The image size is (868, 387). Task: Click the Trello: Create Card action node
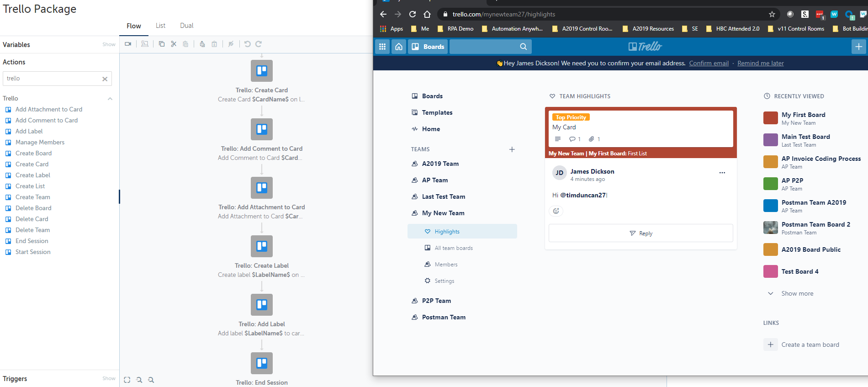tap(262, 71)
